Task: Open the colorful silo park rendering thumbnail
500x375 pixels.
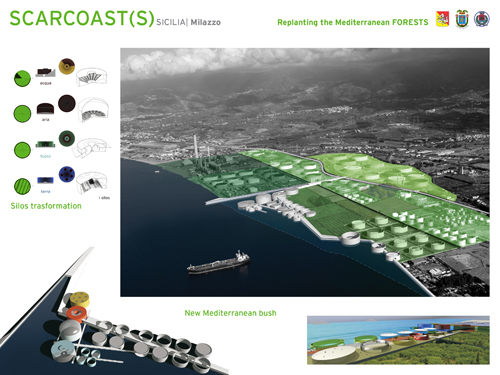Action: pos(398,340)
